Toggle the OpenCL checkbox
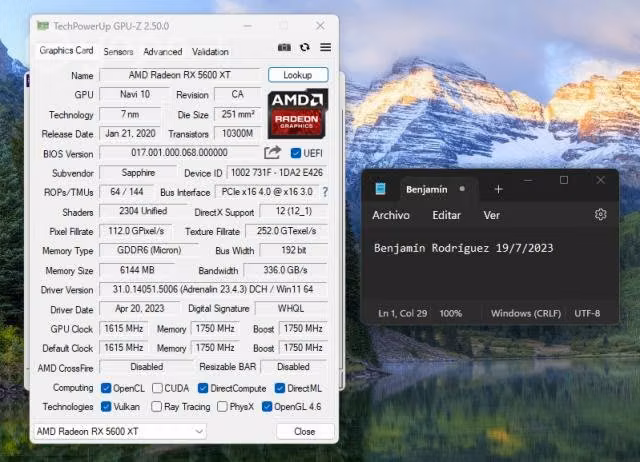The height and width of the screenshot is (462, 640). (106, 388)
